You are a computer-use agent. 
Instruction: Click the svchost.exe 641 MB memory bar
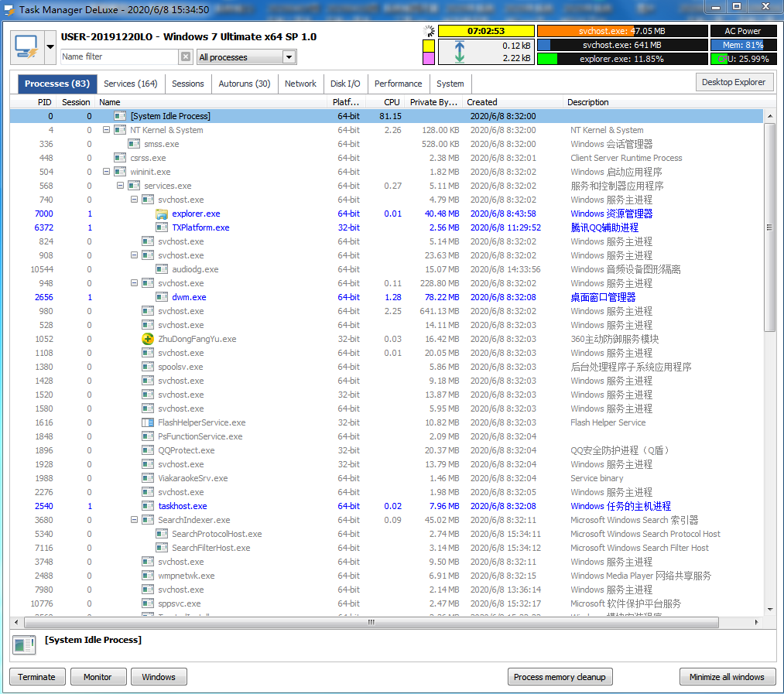tap(622, 45)
